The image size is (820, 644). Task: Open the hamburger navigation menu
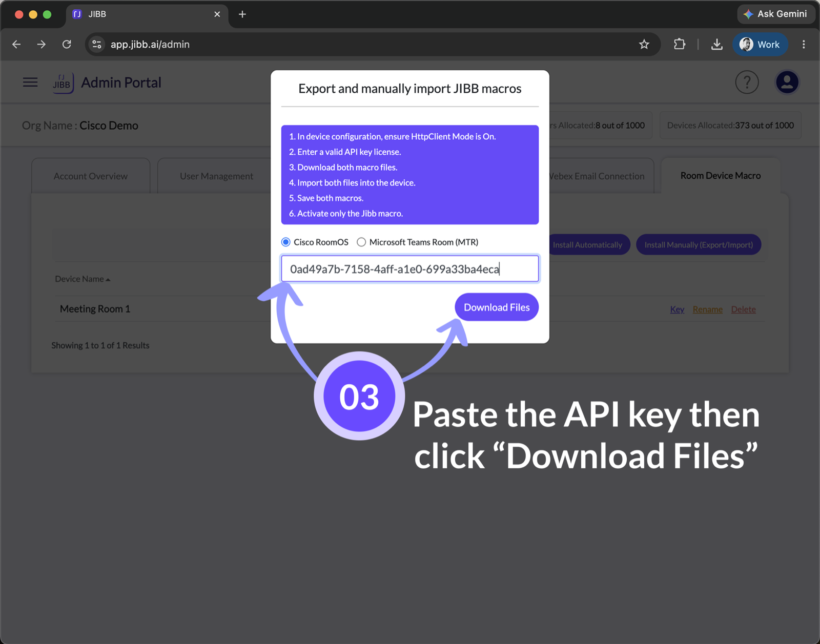tap(30, 82)
